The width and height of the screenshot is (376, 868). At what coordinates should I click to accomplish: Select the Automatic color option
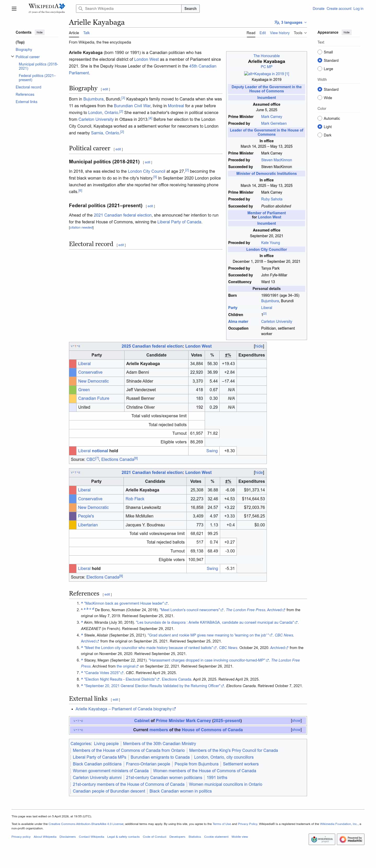pos(320,118)
